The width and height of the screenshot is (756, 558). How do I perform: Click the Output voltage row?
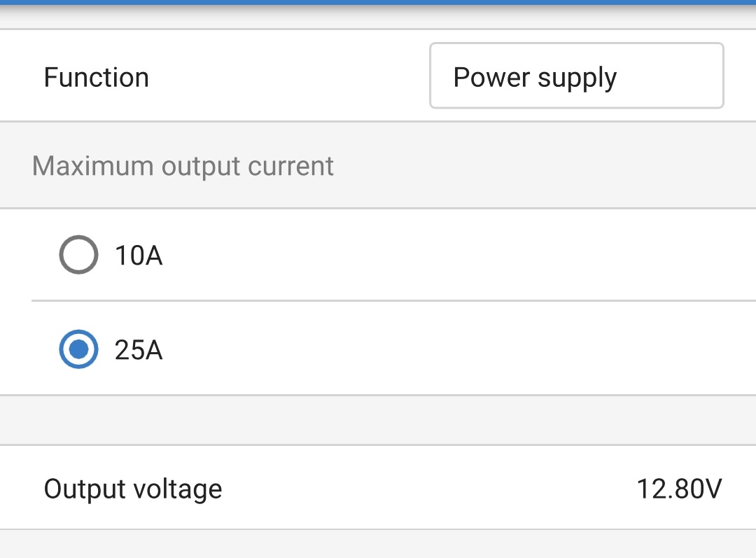tap(378, 488)
